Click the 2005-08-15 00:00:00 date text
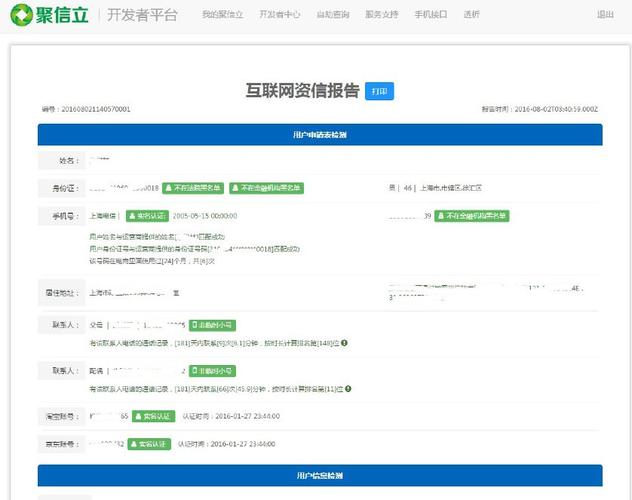This screenshot has height=500, width=632. point(205,216)
